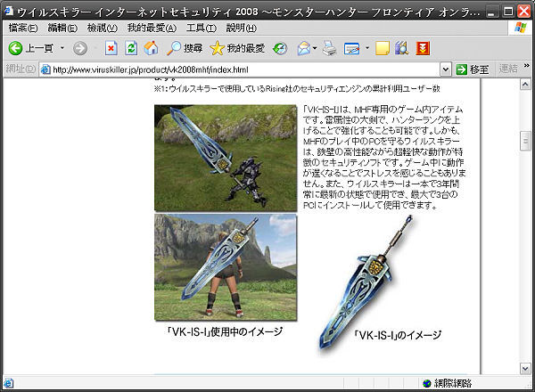Click the grassy field sword screenshot
This screenshot has height=392, width=535.
pyautogui.click(x=226, y=158)
